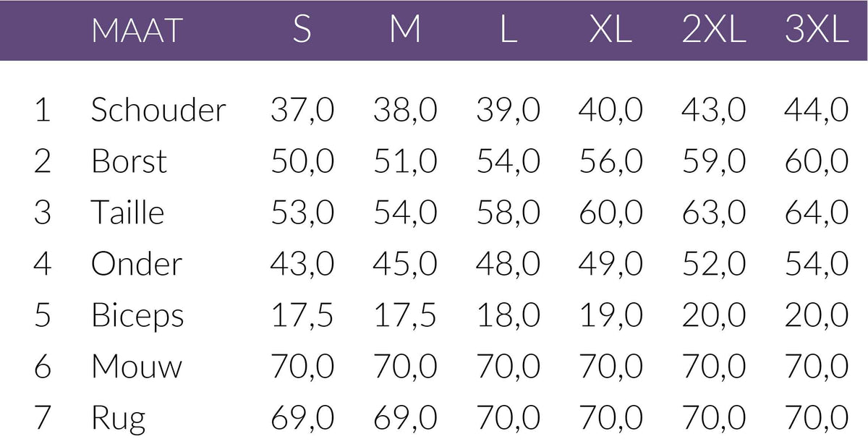This screenshot has height=444, width=868.
Task: Select the Mouw row label
Action: point(137,367)
